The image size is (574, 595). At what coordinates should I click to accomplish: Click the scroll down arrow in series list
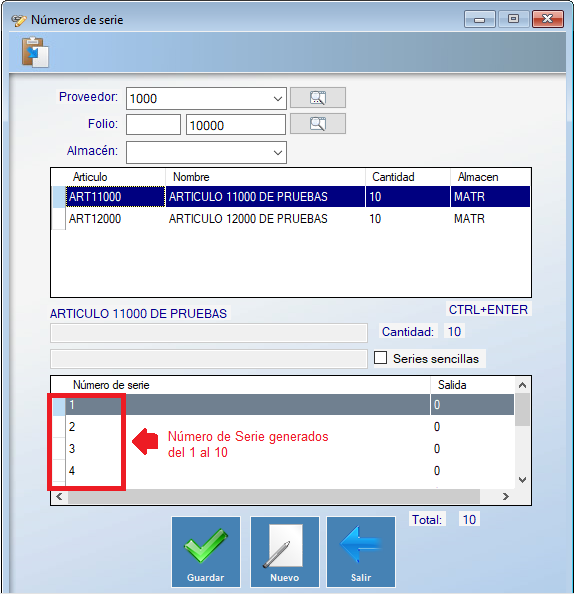(x=522, y=480)
